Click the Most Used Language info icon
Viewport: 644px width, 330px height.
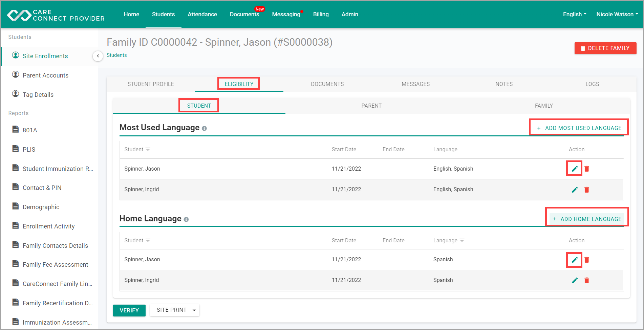pos(204,128)
